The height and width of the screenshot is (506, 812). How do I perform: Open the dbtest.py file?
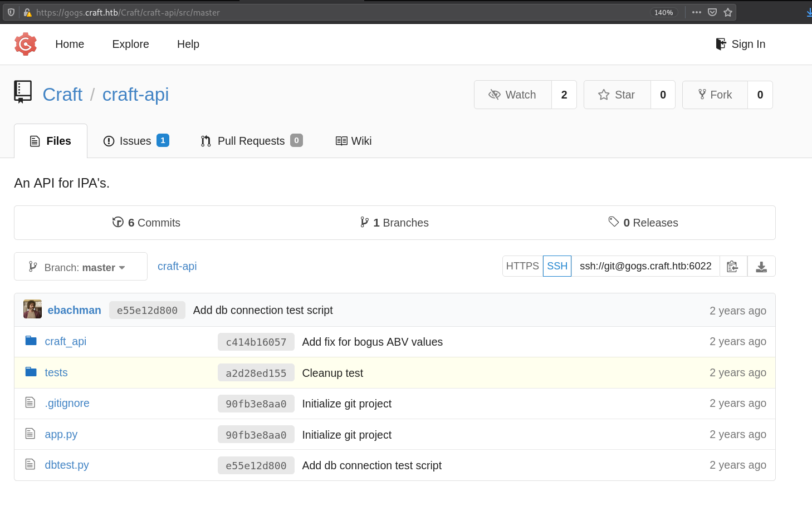[x=67, y=465]
